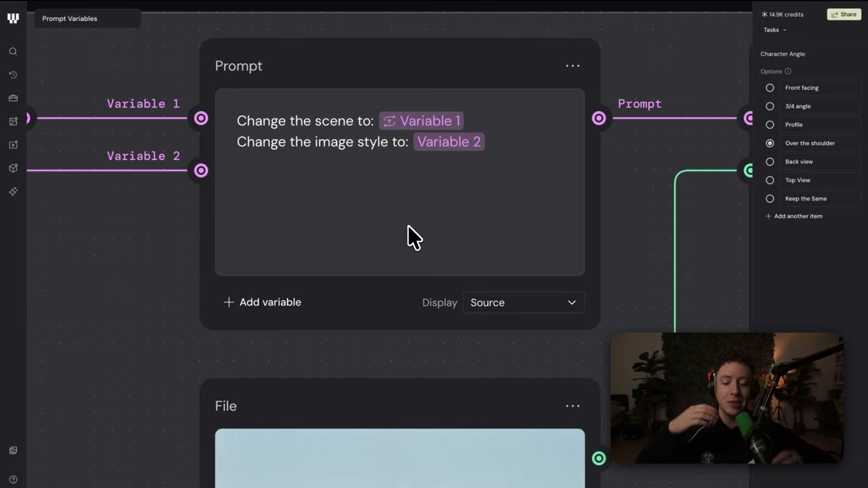Click Add variable button
The width and height of the screenshot is (868, 488).
click(x=262, y=302)
